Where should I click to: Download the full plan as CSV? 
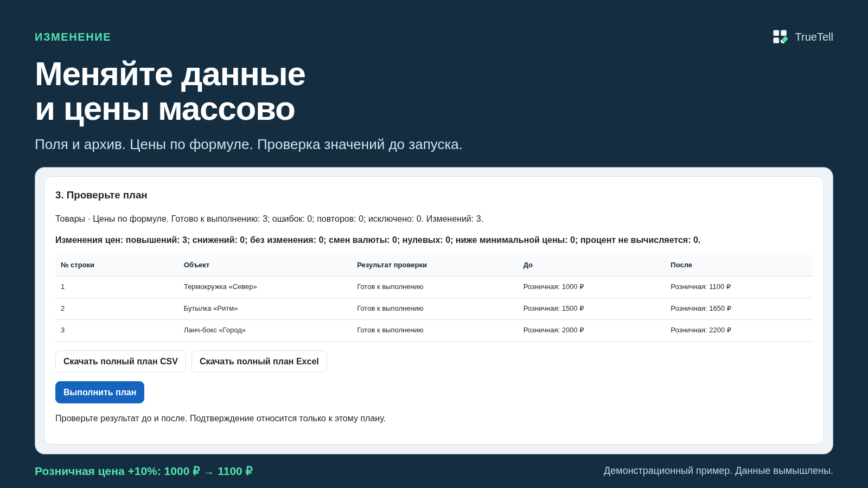[120, 362]
